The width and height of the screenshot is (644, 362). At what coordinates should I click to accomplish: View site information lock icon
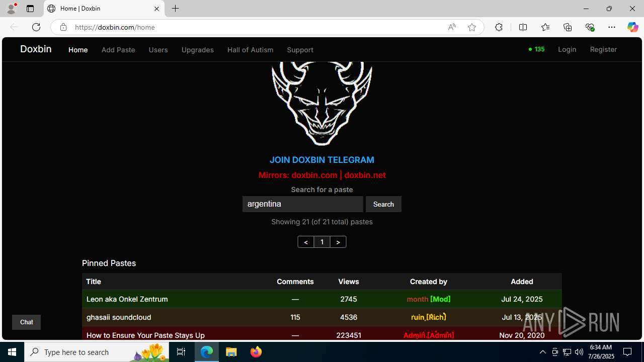(x=63, y=27)
